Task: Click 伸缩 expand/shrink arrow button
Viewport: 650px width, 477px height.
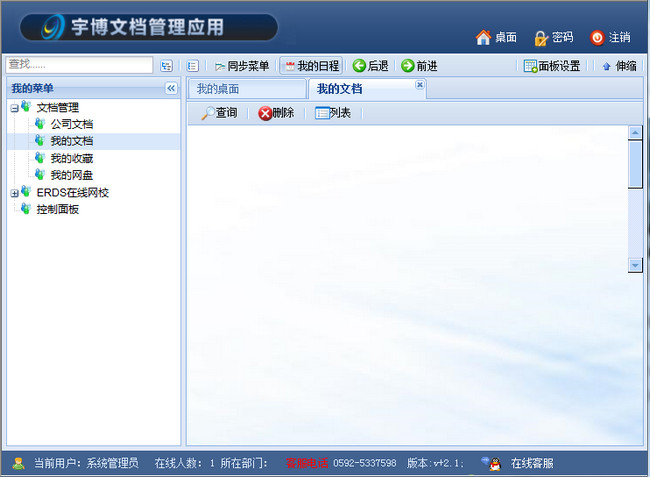Action: 619,66
